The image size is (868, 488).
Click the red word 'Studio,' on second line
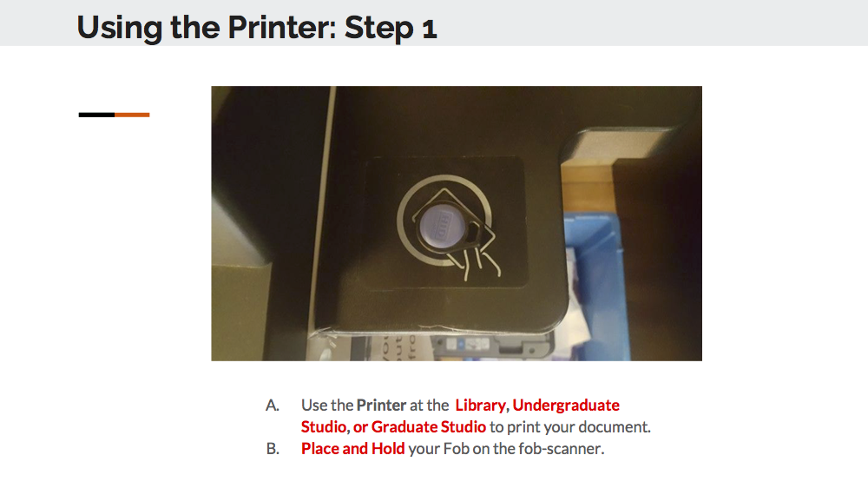pyautogui.click(x=325, y=426)
